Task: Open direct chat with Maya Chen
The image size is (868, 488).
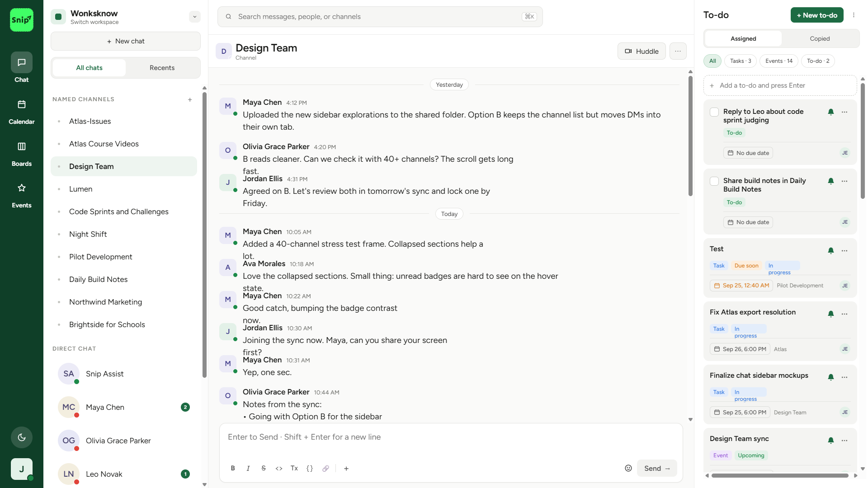Action: coord(124,407)
